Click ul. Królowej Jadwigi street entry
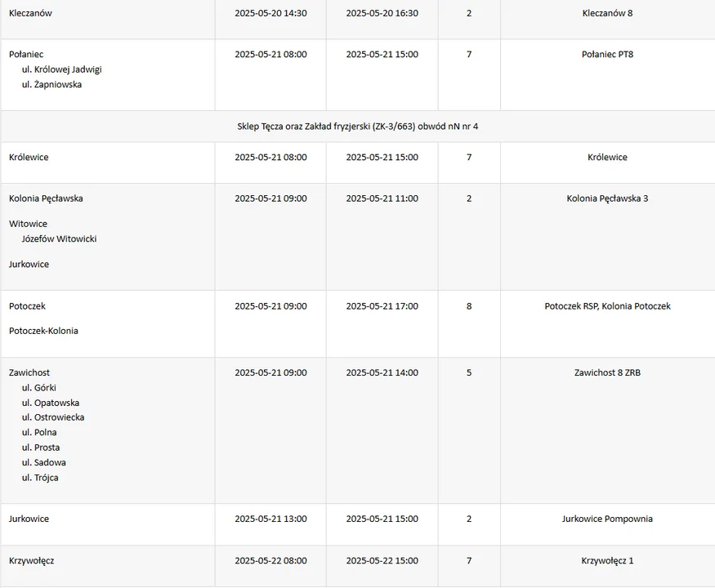 click(x=61, y=69)
